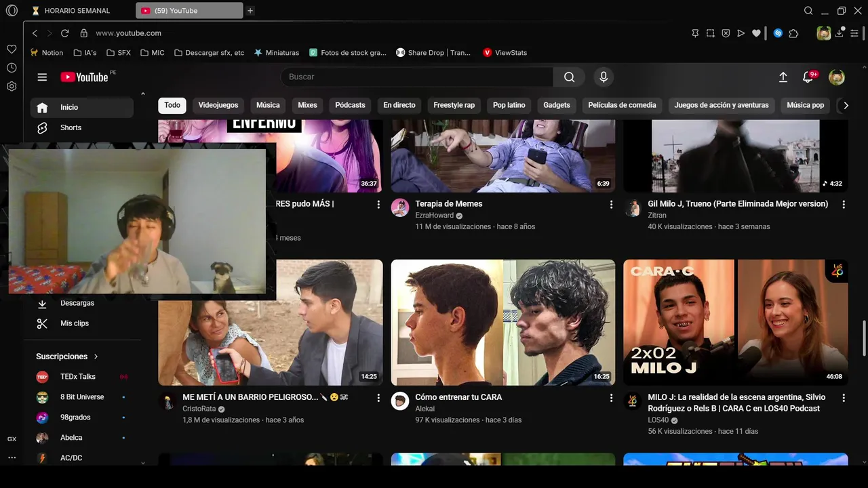Show more filter chips with right arrow
The width and height of the screenshot is (868, 488).
(846, 105)
